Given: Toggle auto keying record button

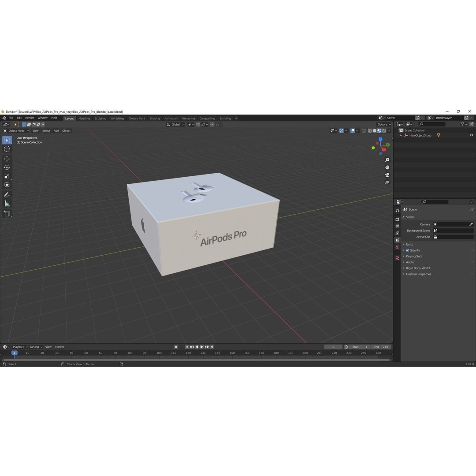Looking at the screenshot, I should tap(176, 347).
